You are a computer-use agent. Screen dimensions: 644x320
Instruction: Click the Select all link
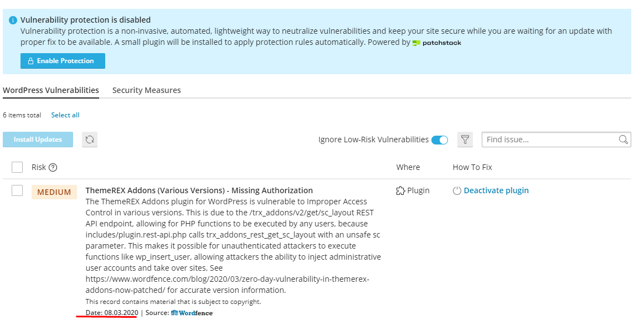[x=65, y=115]
